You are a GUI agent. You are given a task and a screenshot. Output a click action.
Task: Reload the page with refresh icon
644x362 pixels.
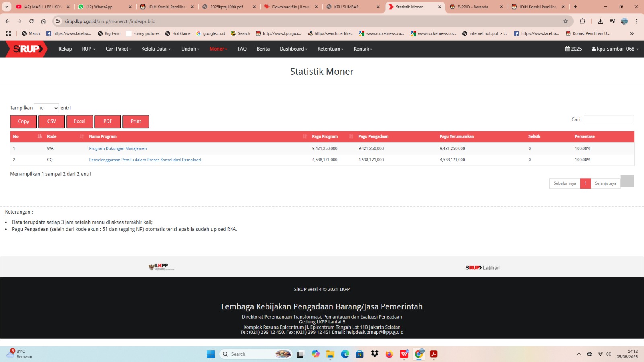[31, 21]
